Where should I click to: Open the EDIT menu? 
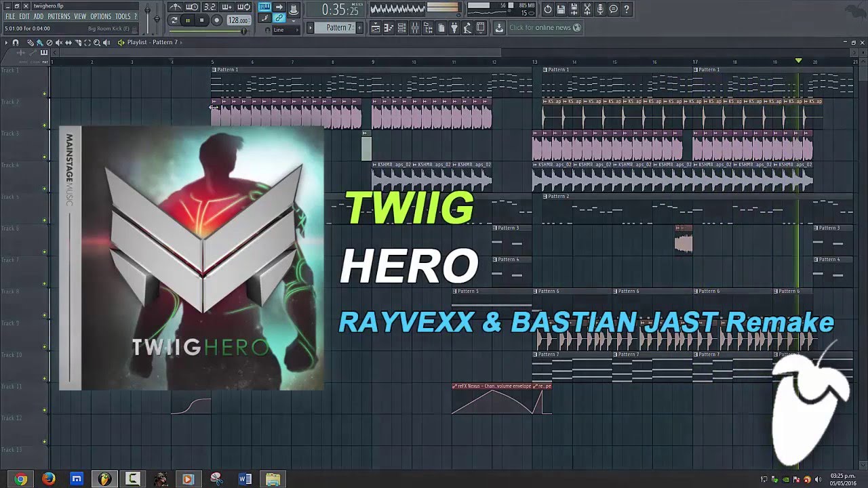click(24, 16)
